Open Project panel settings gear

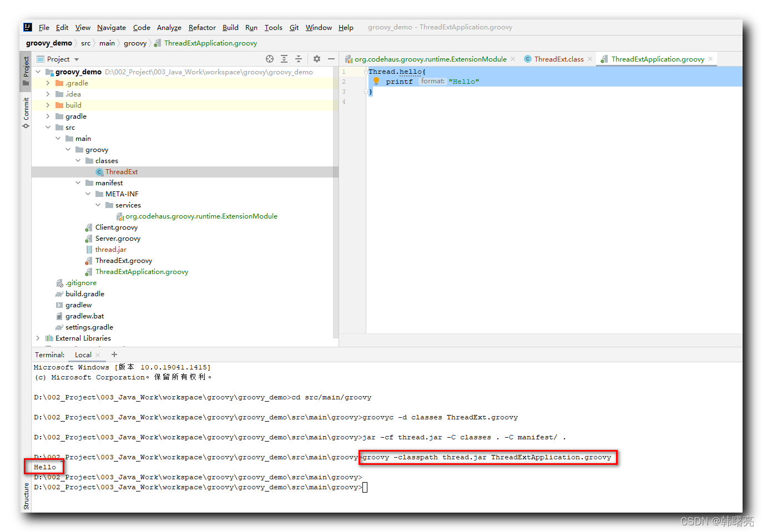pos(317,59)
